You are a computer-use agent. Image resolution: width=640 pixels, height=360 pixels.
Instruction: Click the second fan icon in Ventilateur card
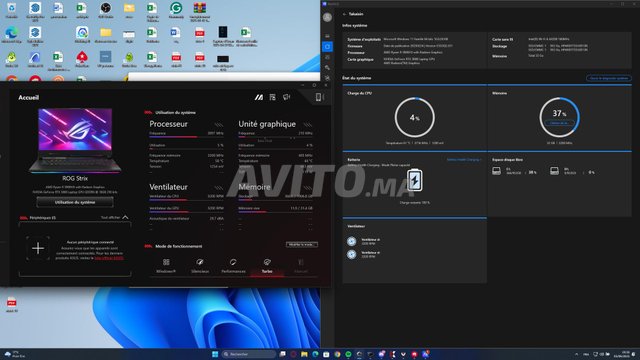click(351, 254)
